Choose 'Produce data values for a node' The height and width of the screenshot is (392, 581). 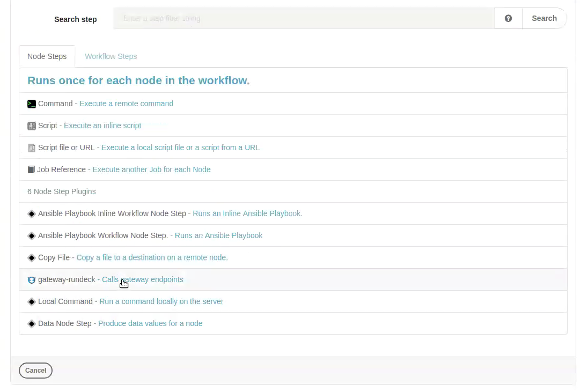click(x=150, y=323)
